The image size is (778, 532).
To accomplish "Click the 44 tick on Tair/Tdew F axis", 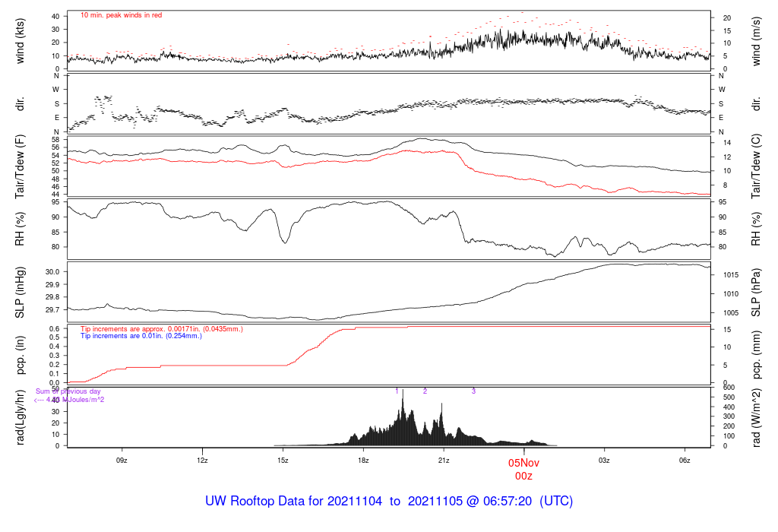I will [x=55, y=195].
